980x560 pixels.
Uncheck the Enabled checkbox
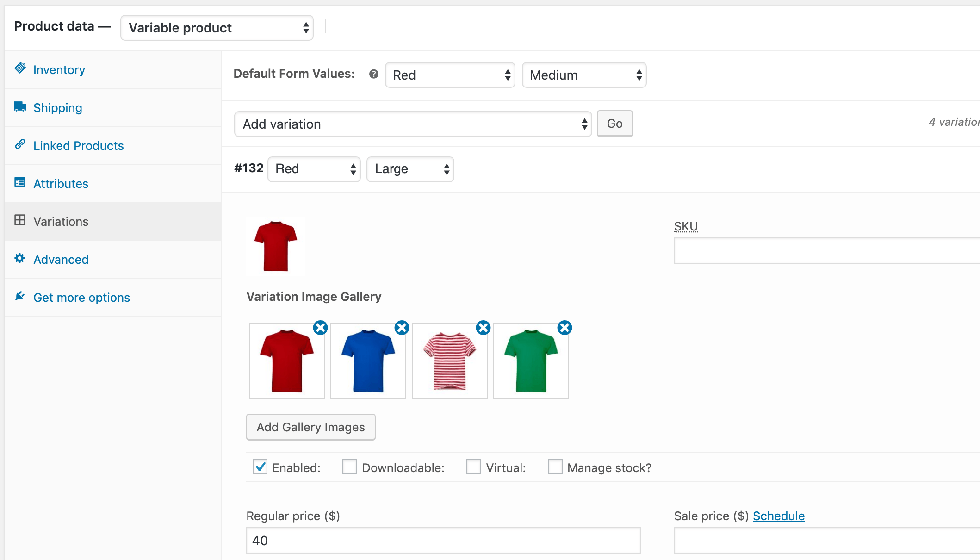[x=260, y=467]
